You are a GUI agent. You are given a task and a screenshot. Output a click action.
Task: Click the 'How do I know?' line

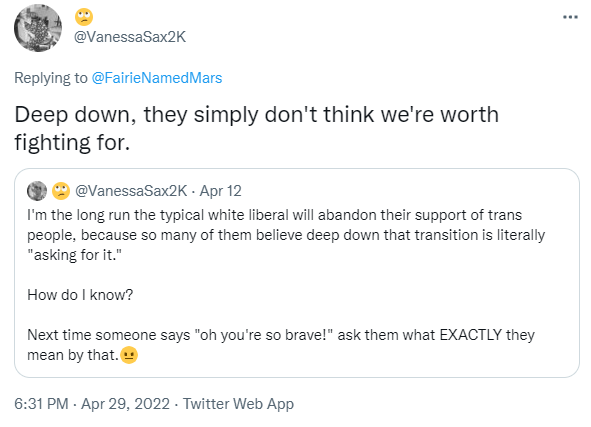coord(80,295)
